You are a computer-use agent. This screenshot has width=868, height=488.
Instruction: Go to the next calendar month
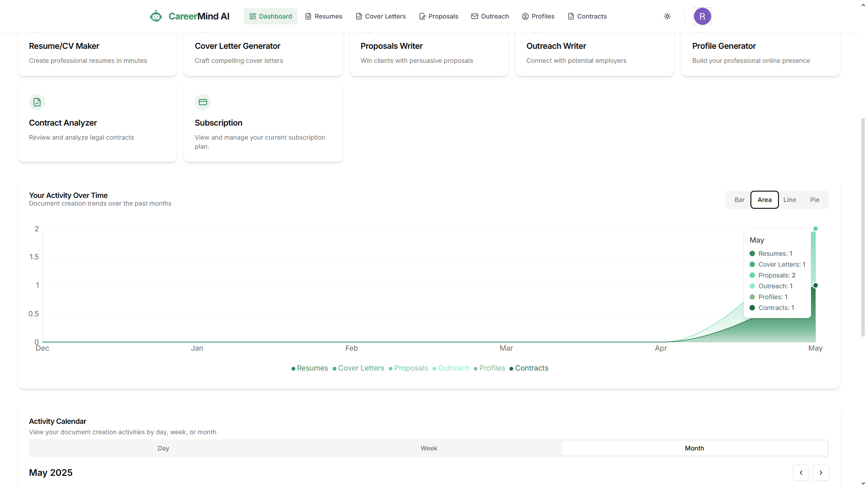(821, 473)
